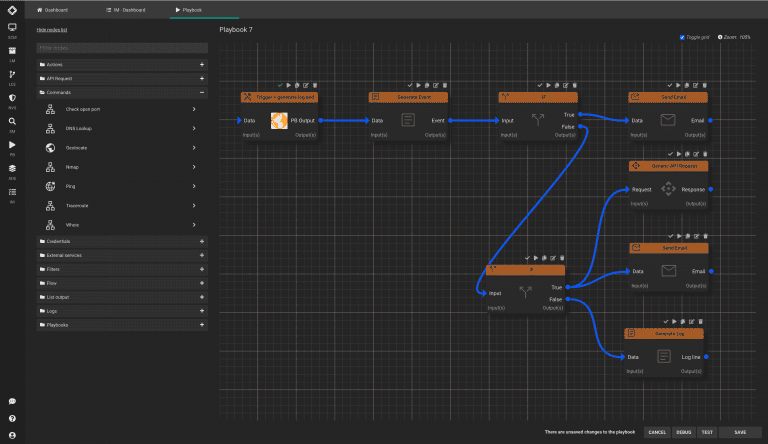Click the DEBUG button

pos(683,432)
